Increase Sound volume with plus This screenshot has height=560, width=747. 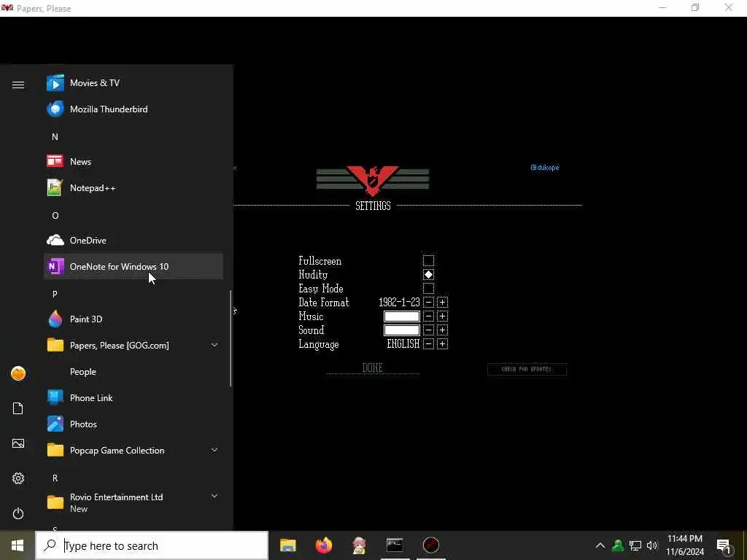pos(442,330)
